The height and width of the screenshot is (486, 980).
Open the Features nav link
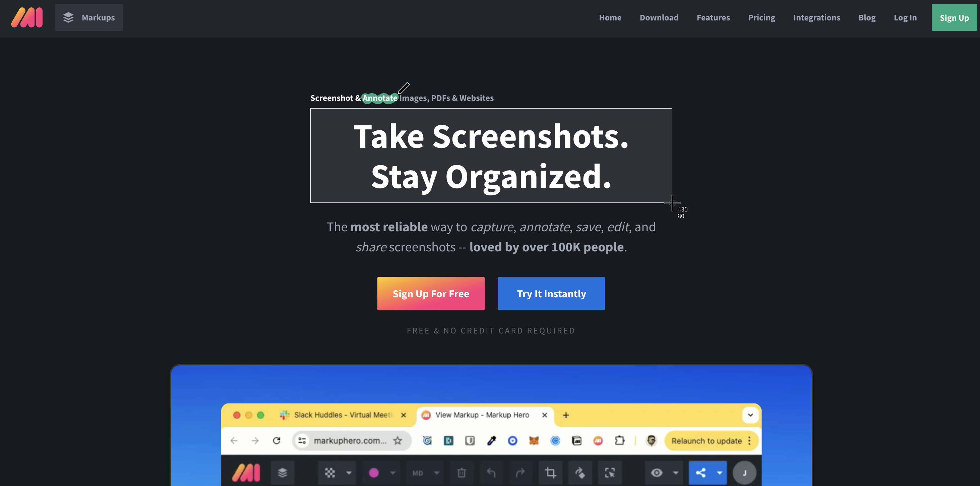713,17
